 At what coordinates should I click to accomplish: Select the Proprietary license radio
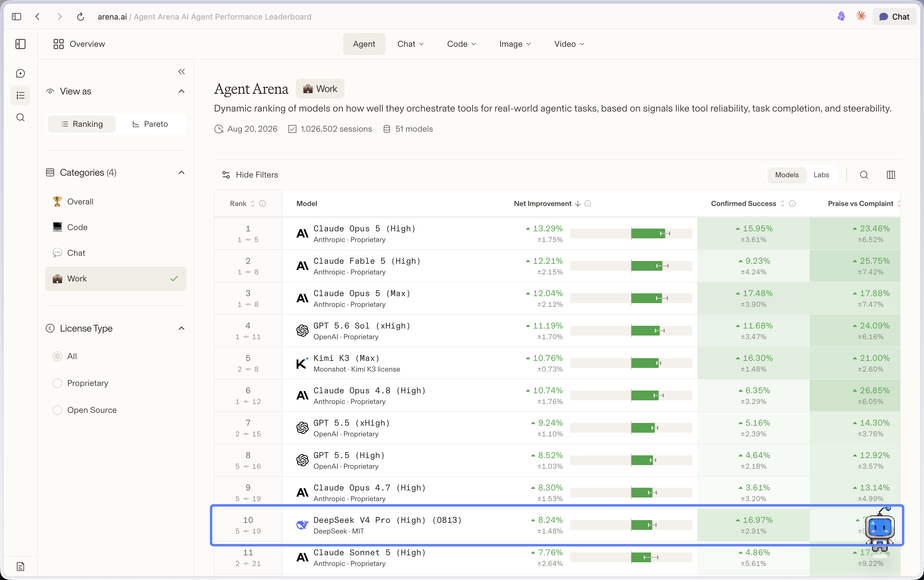click(57, 383)
